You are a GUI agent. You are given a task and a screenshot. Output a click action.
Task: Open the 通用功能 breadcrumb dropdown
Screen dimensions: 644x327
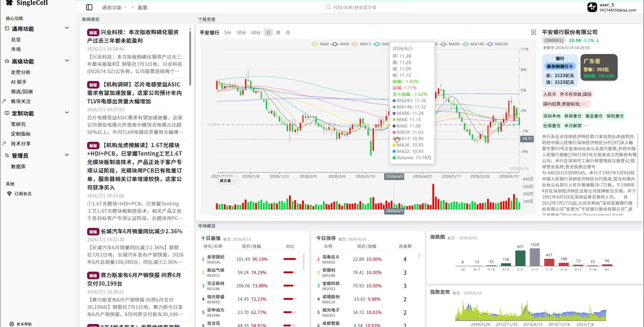[114, 7]
